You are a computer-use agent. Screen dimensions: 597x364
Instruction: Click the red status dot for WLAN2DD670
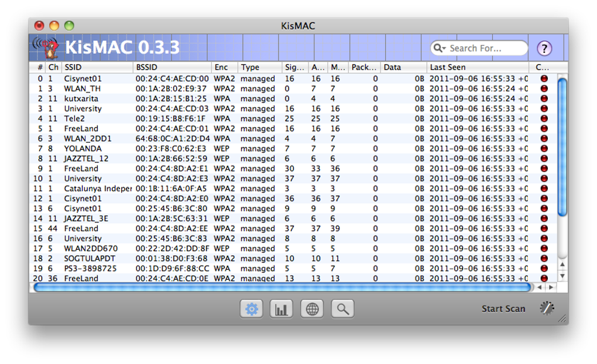pyautogui.click(x=544, y=249)
